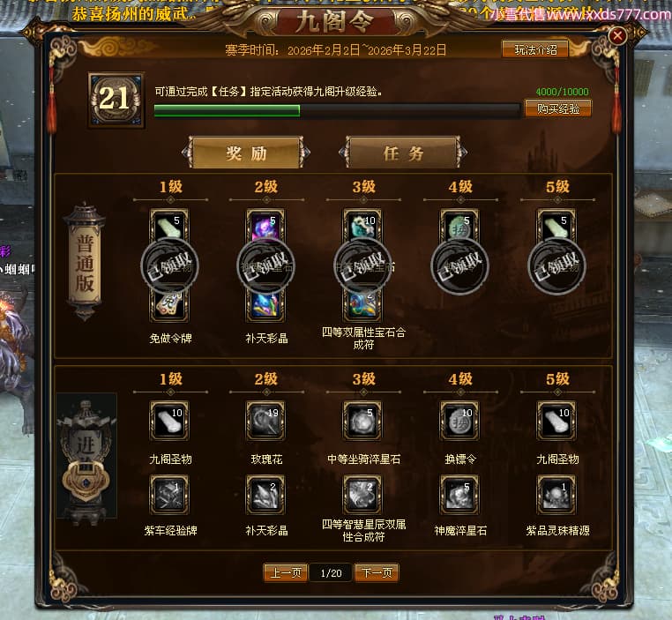This screenshot has width=672, height=620.
Task: Click the 购买经验 button
Action: pyautogui.click(x=558, y=108)
